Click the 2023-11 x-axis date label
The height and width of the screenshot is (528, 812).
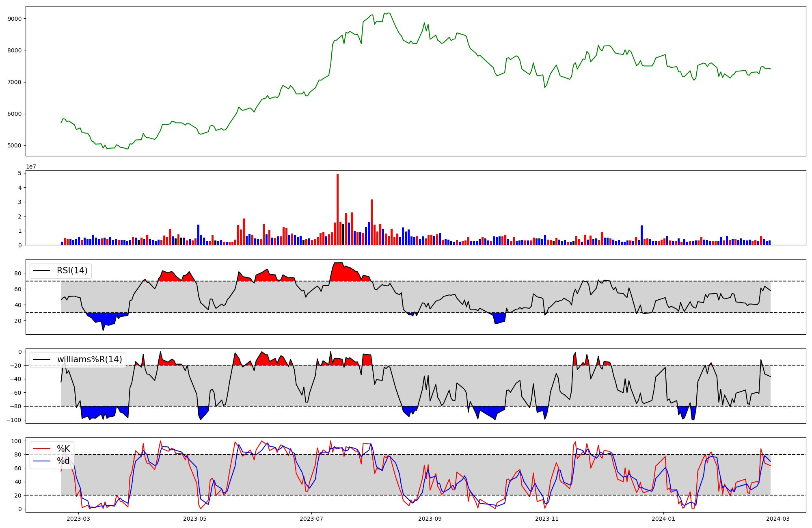(x=547, y=519)
